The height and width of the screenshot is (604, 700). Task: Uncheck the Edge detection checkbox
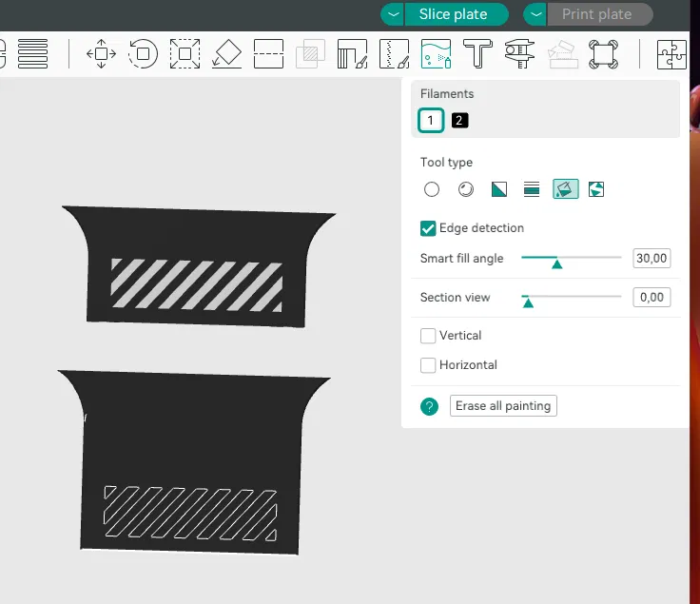(x=428, y=228)
